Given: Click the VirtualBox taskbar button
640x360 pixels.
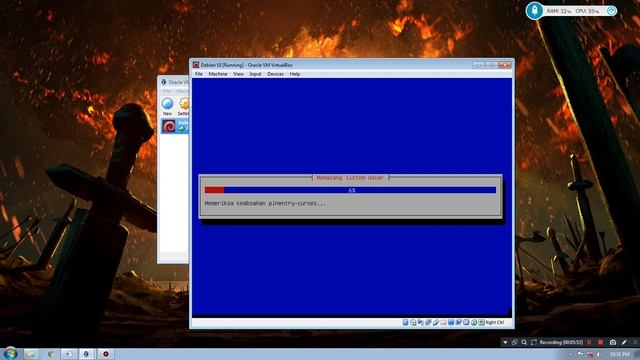Looking at the screenshot, I should [87, 354].
